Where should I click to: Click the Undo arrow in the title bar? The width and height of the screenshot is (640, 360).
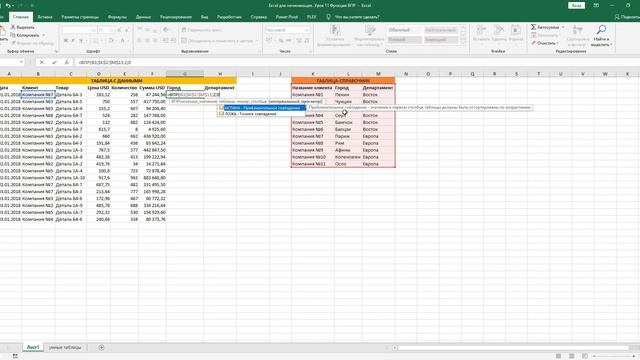pos(8,5)
